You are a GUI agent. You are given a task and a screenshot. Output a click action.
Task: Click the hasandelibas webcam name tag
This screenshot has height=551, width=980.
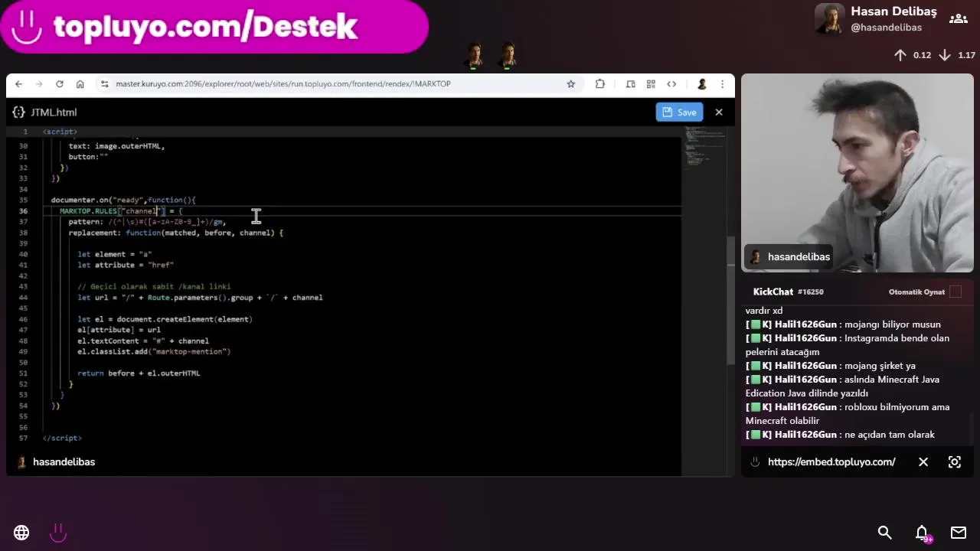pyautogui.click(x=789, y=257)
